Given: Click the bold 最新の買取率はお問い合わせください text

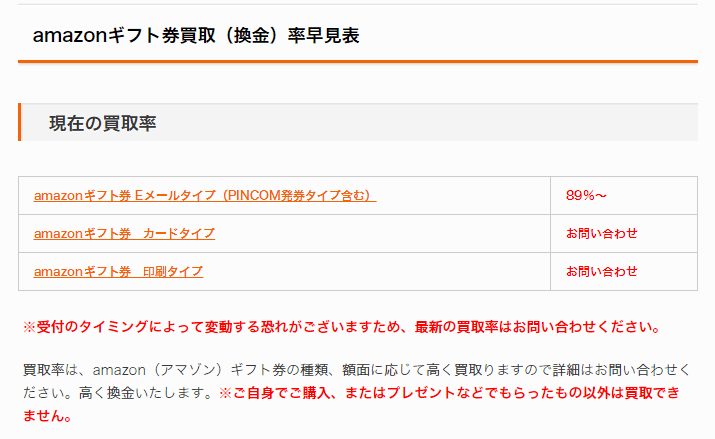Looking at the screenshot, I should point(538,327).
